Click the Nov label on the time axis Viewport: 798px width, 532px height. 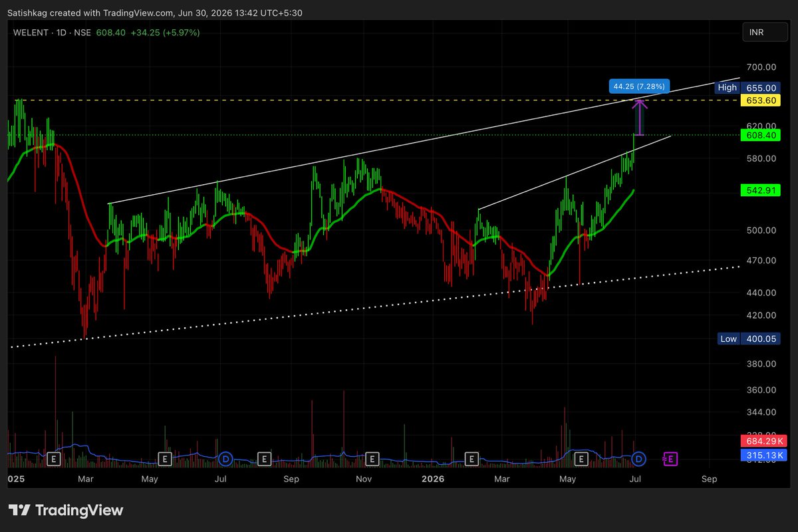(x=363, y=479)
